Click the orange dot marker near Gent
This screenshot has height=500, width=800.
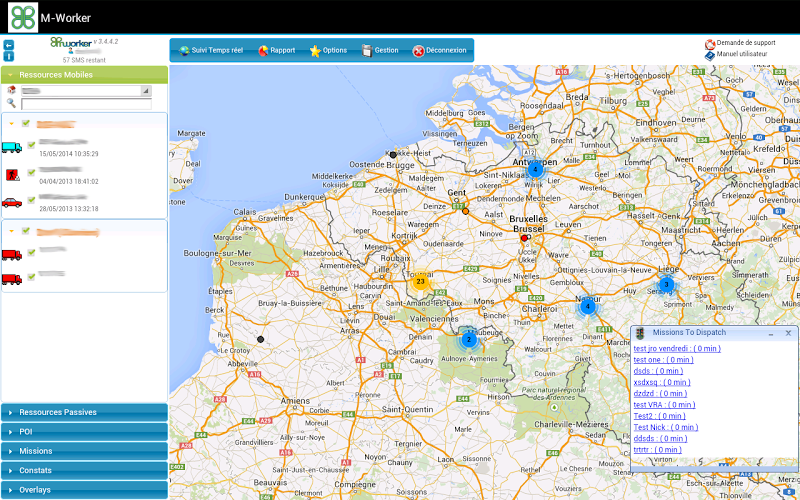[x=465, y=211]
